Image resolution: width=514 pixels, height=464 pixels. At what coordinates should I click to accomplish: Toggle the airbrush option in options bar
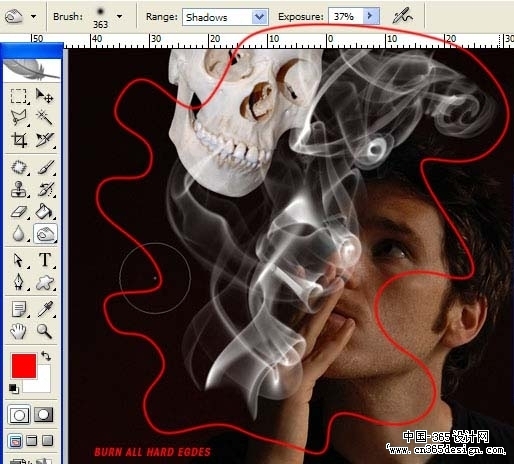click(402, 16)
